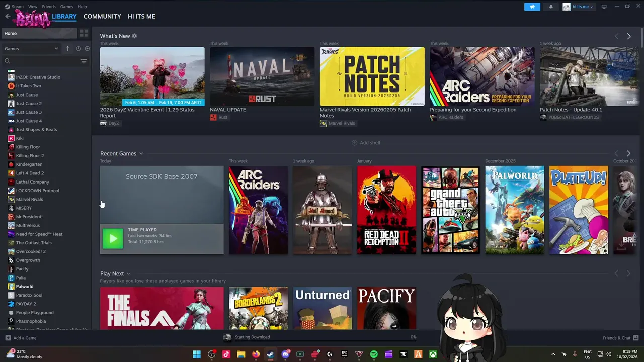The image size is (644, 362).
Task: Open Epic Games Launcher from taskbar
Action: point(344,354)
